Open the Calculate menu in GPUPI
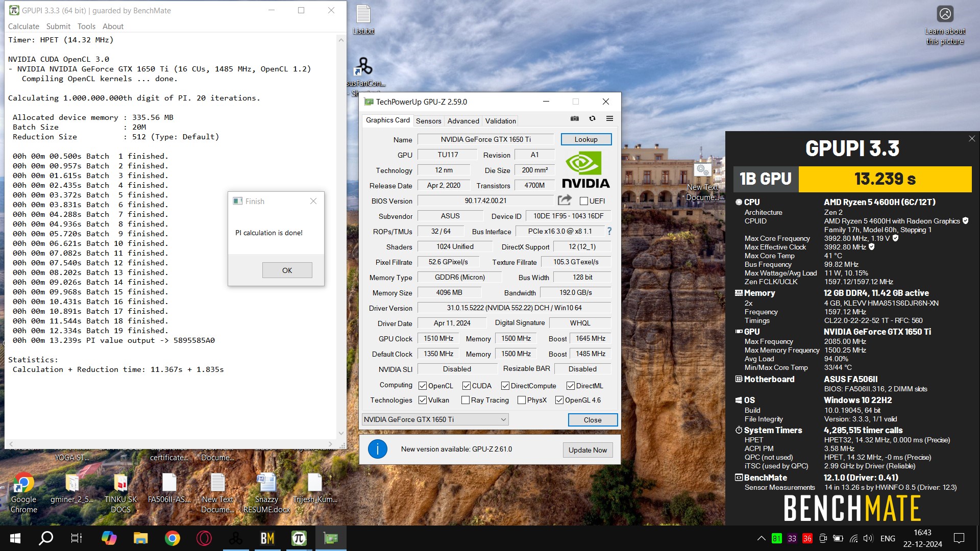Viewport: 980px width, 551px height. [x=23, y=27]
